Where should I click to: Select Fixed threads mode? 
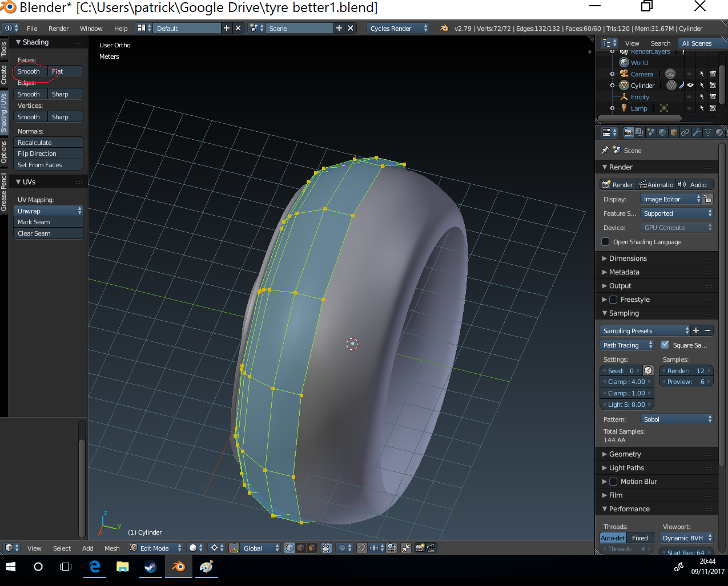click(640, 538)
